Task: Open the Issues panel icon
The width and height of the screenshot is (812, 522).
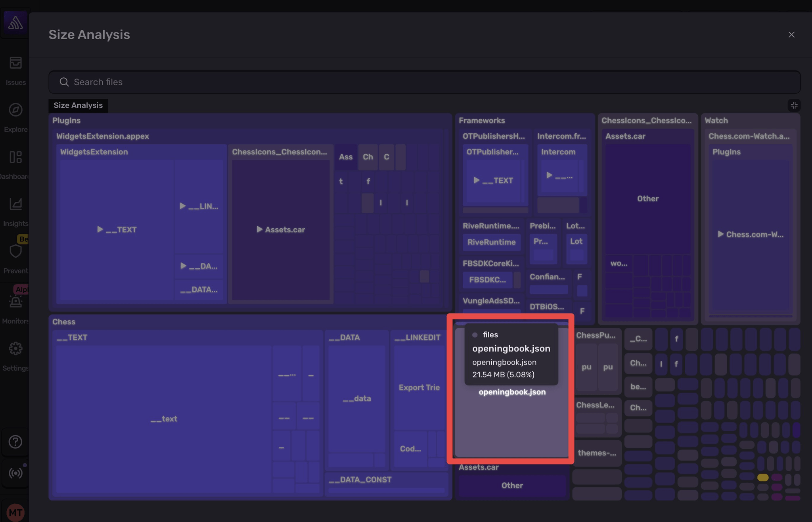Action: point(15,63)
